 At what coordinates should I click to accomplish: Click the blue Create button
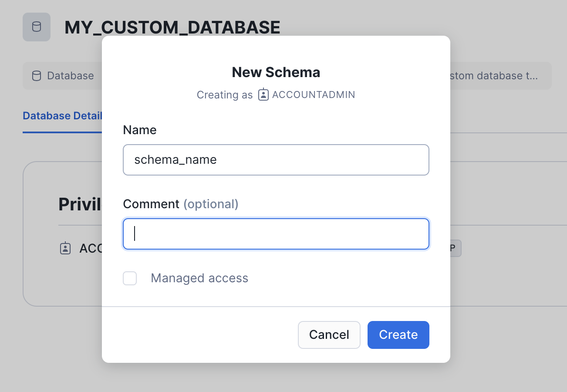(398, 335)
